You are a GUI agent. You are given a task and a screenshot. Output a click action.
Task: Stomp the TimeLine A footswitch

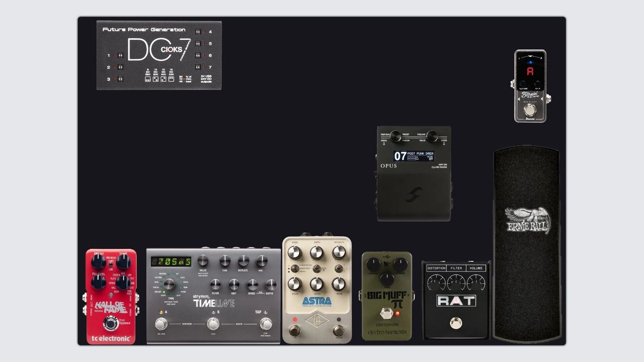(x=161, y=323)
